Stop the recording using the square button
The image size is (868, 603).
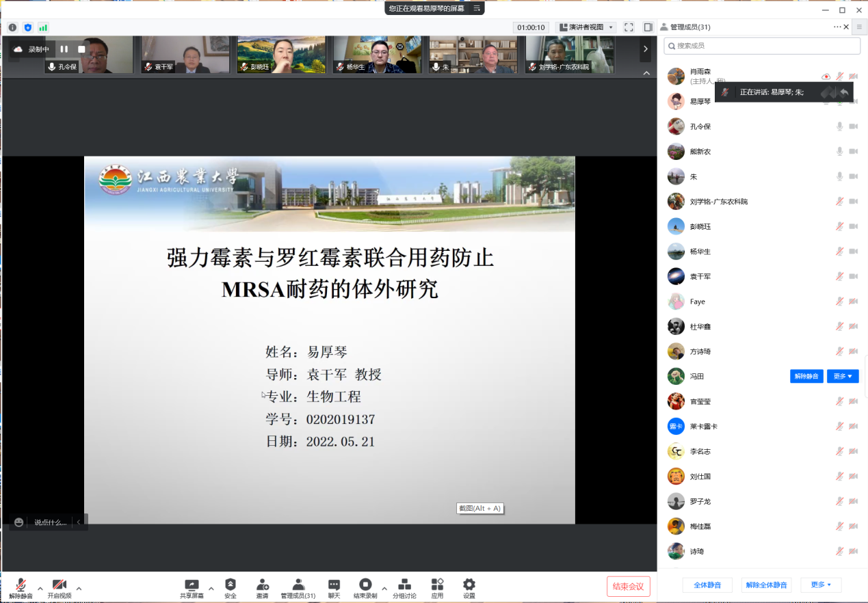pos(81,49)
